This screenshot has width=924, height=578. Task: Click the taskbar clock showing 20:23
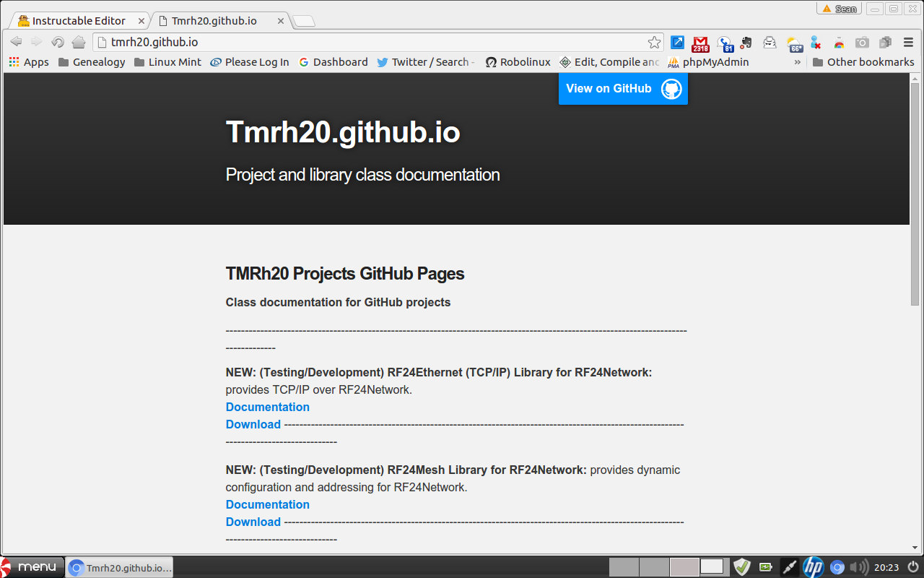[886, 567]
